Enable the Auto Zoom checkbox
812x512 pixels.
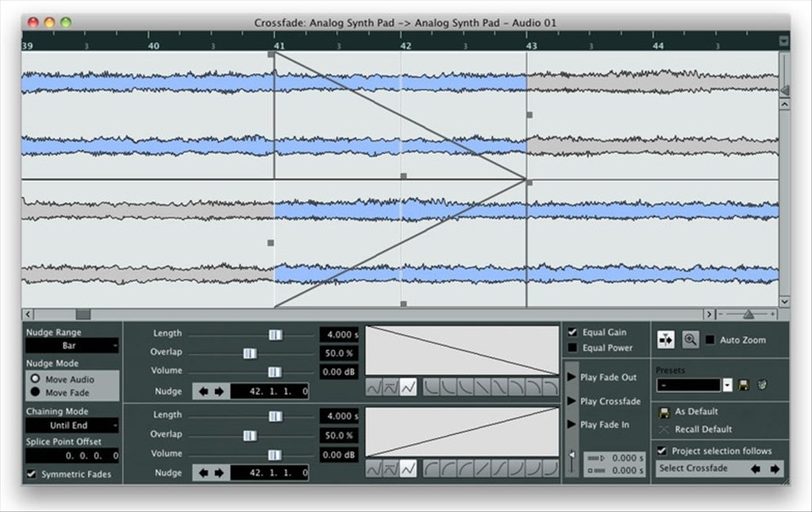coord(710,340)
